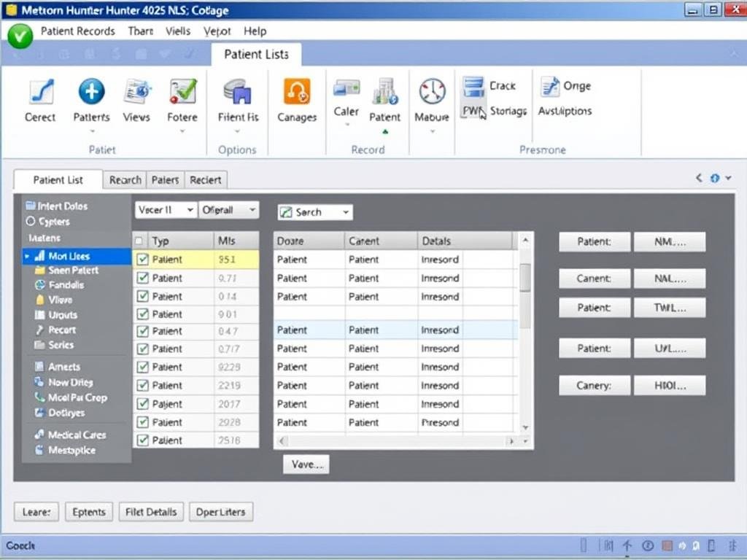Open the Vecer II dropdown
Screen dimensions: 747x560
[166, 210]
